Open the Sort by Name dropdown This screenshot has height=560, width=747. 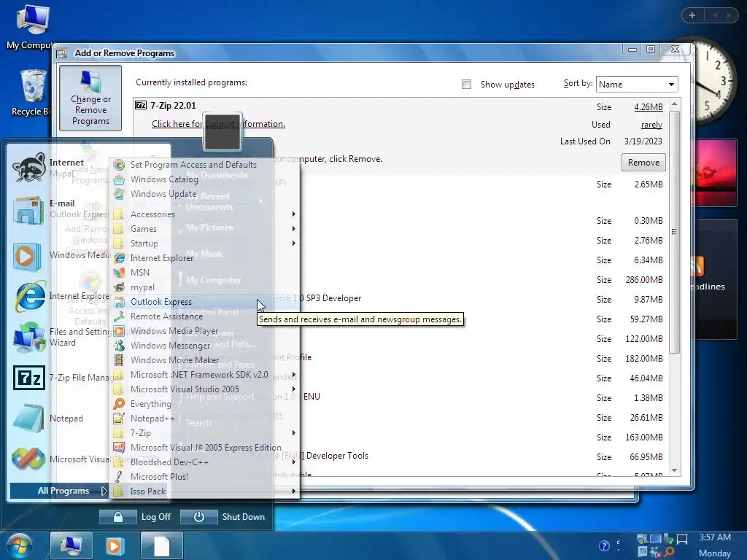tap(637, 85)
